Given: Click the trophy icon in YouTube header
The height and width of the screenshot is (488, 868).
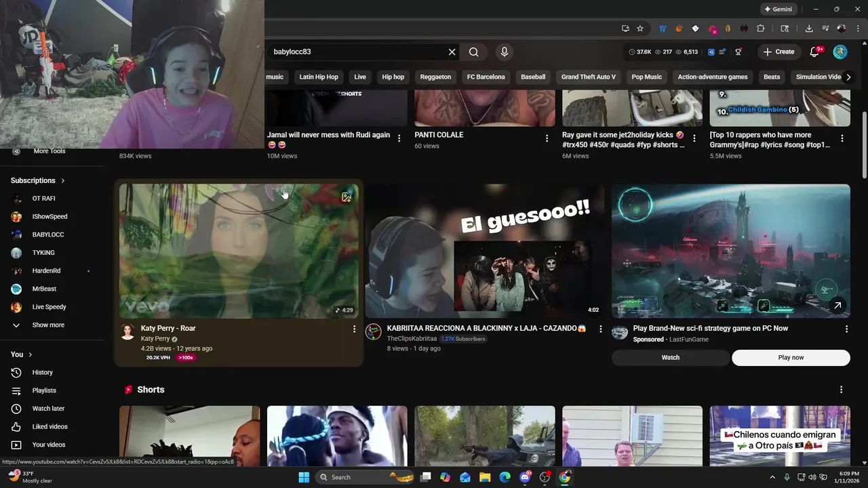Looking at the screenshot, I should [738, 52].
